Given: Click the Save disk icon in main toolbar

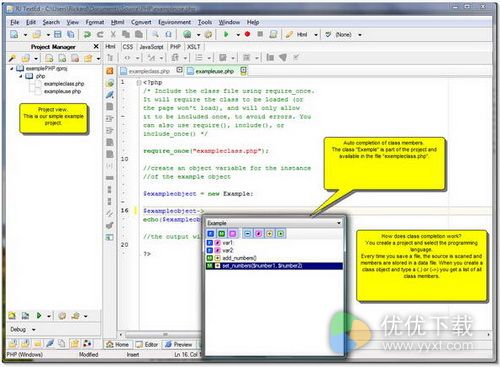Looking at the screenshot, I should coord(58,34).
